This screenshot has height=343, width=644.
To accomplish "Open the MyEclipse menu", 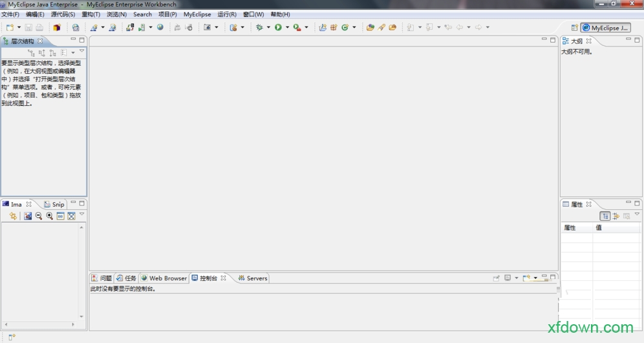I will click(x=197, y=14).
